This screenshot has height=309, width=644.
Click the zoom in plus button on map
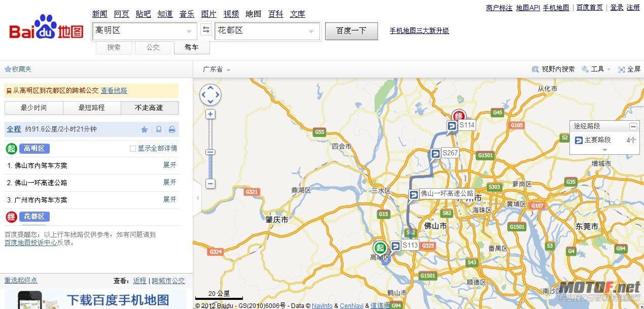click(210, 115)
